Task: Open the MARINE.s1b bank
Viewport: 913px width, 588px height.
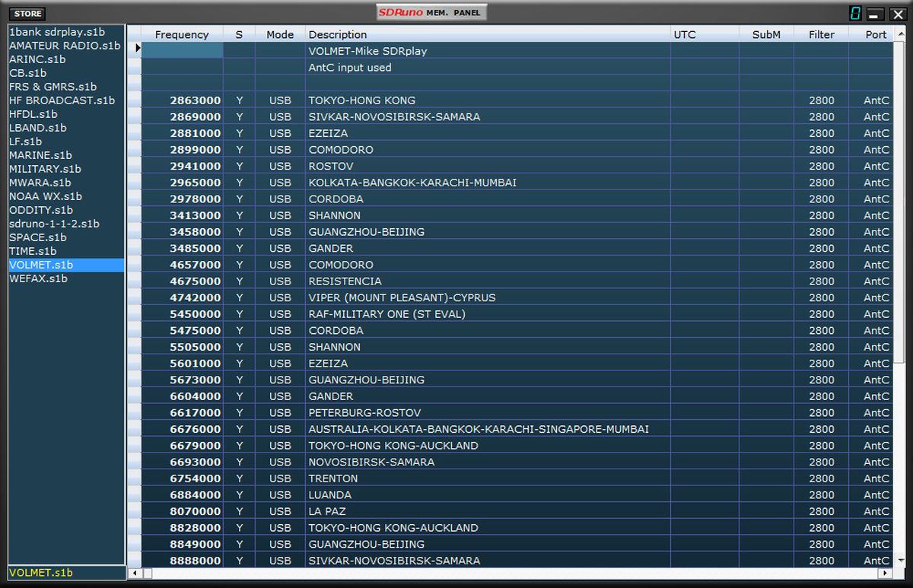Action: click(x=40, y=155)
